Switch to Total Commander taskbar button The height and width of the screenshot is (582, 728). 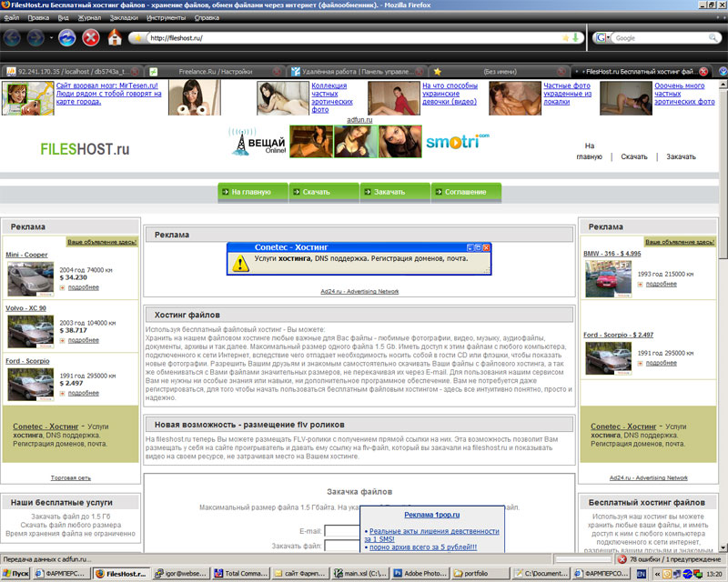point(240,574)
